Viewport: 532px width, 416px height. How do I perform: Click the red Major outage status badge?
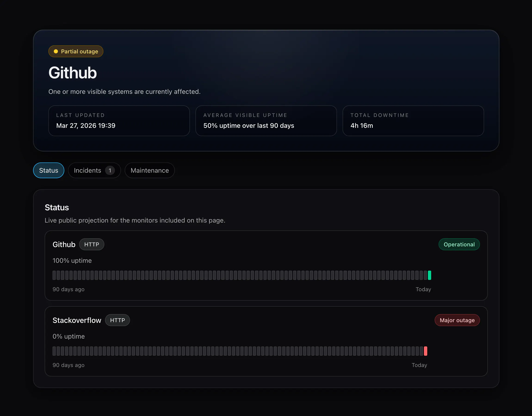pyautogui.click(x=457, y=320)
